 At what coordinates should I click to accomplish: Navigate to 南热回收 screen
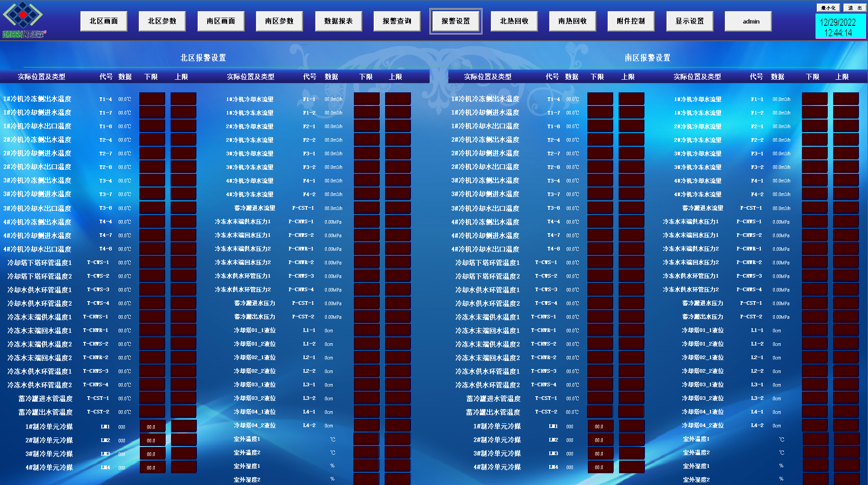coord(572,21)
